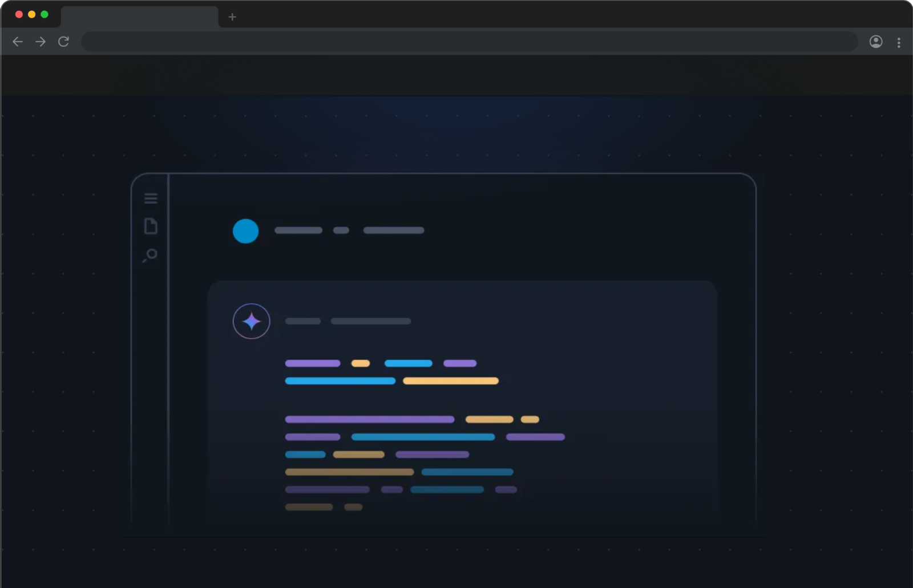
Task: Focus the browser address bar
Action: click(x=469, y=42)
